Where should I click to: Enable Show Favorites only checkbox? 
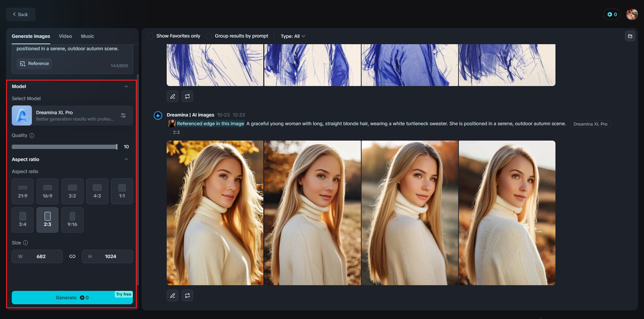click(151, 36)
